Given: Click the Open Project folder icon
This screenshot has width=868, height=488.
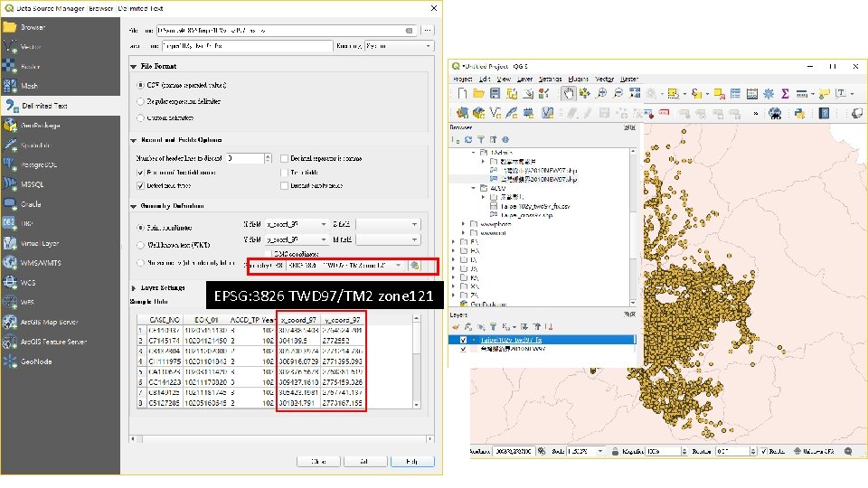Looking at the screenshot, I should point(478,93).
